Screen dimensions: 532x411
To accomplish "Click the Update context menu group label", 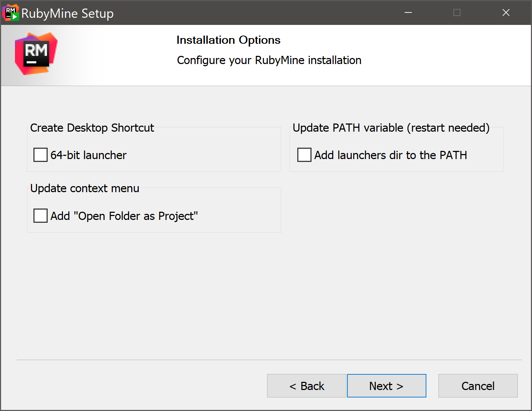I will click(85, 188).
